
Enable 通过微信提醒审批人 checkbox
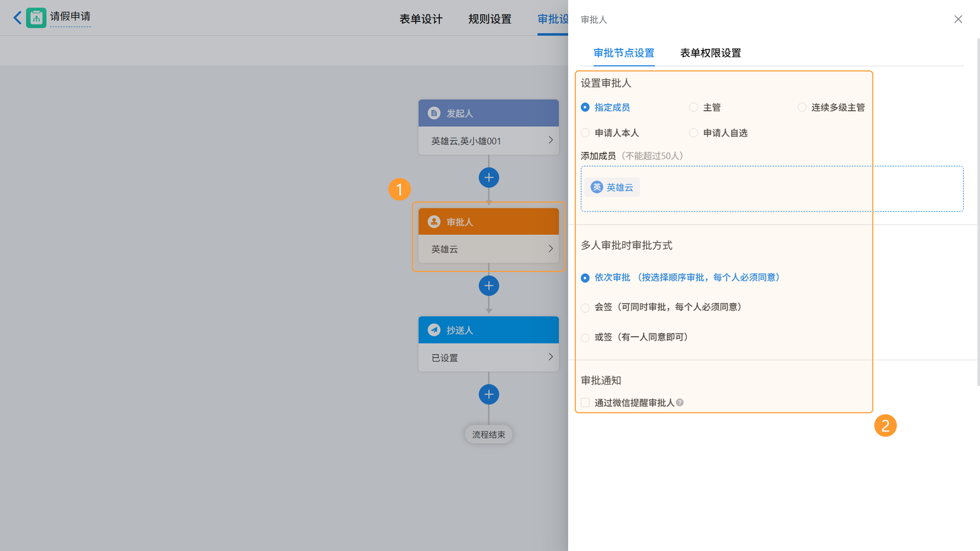tap(585, 402)
